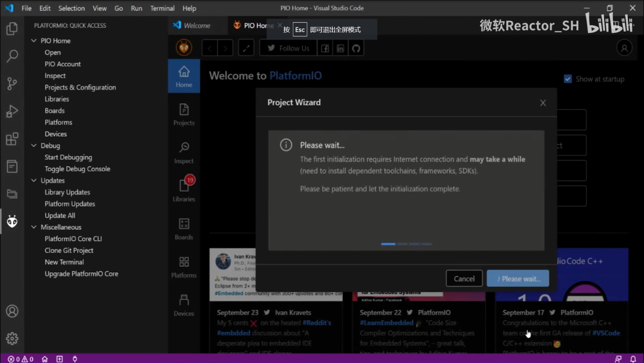644x363 pixels.
Task: Open the PIO account profile icon
Action: pyautogui.click(x=624, y=48)
